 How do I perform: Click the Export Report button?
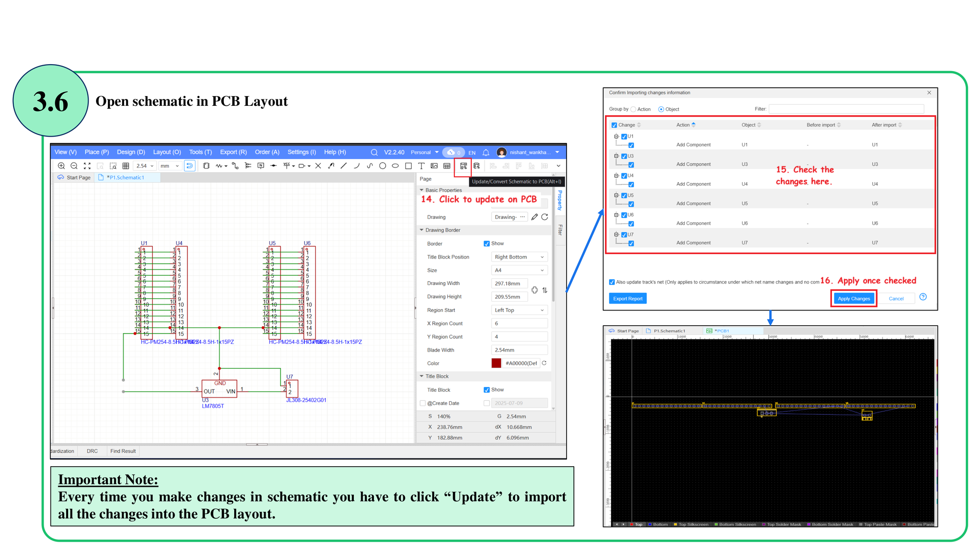click(628, 299)
